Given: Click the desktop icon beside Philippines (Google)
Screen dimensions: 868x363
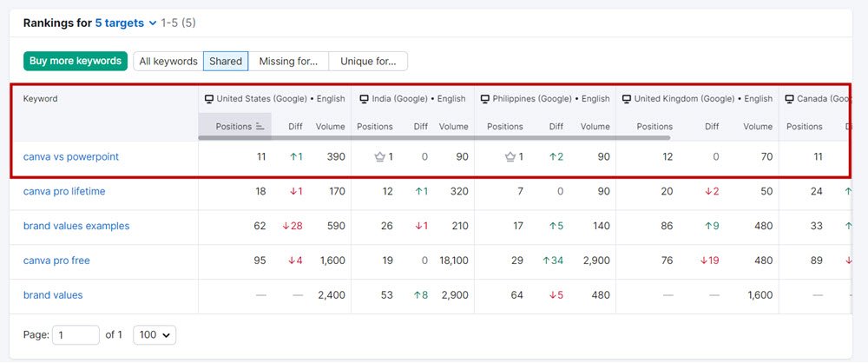Looking at the screenshot, I should click(x=485, y=99).
